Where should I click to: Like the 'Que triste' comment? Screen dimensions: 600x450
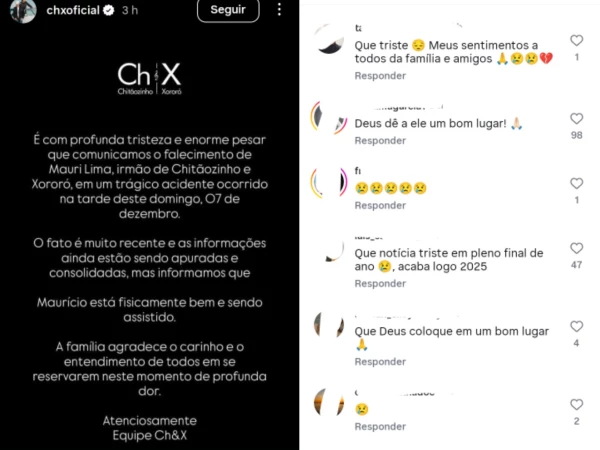click(576, 40)
